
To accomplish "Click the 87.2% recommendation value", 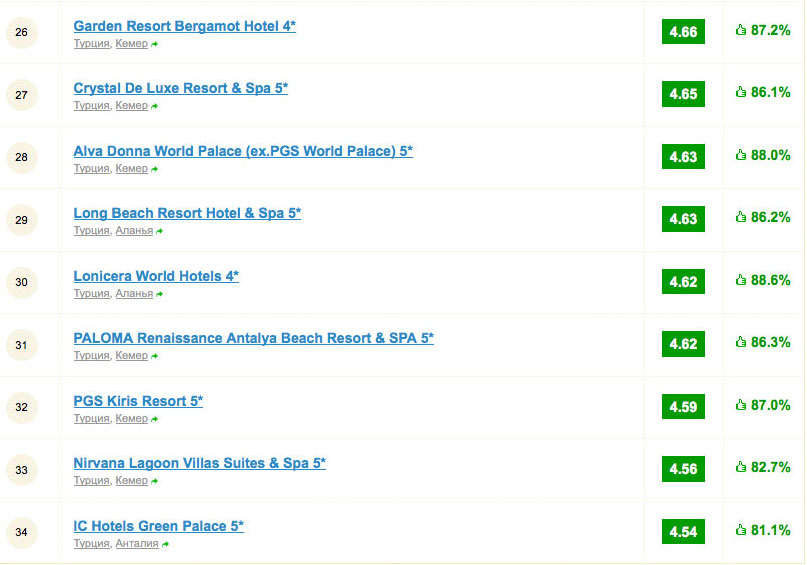I will 770,30.
